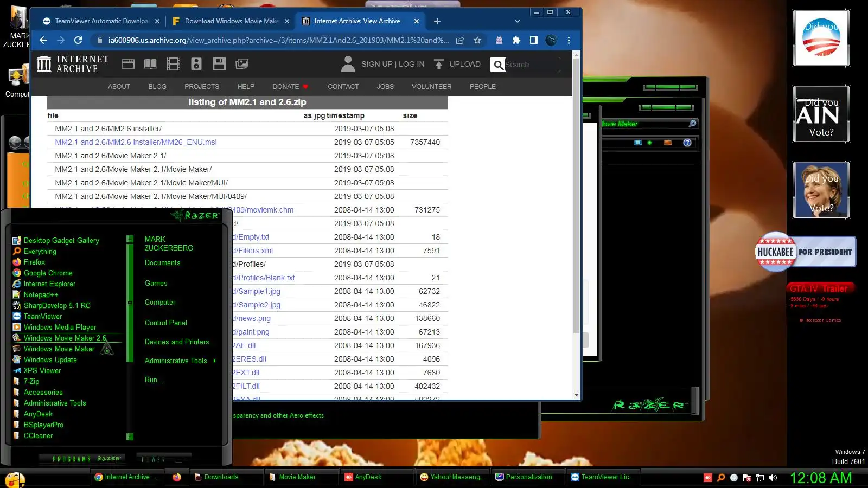Click Run... in the start menu
The height and width of the screenshot is (488, 868).
point(154,380)
